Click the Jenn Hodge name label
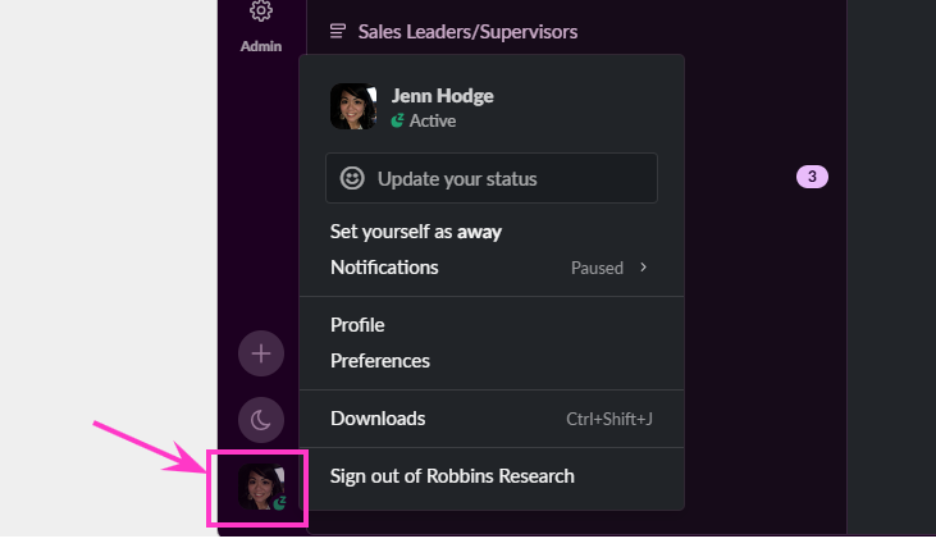Screen dimensions: 936x537 pyautogui.click(x=442, y=96)
